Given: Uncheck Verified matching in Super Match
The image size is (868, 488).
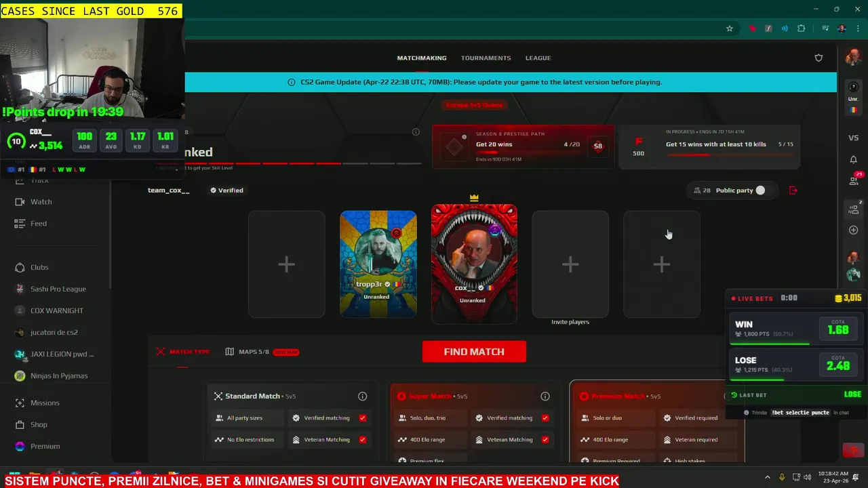Looking at the screenshot, I should click(x=545, y=418).
